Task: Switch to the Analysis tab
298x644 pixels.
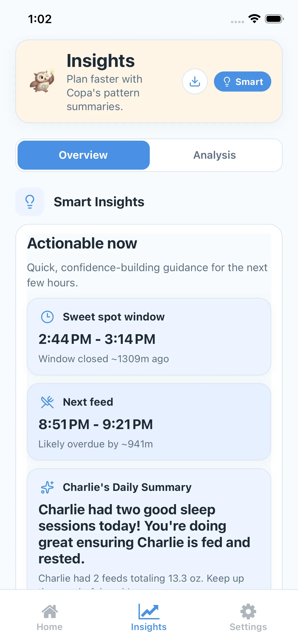Action: (215, 155)
